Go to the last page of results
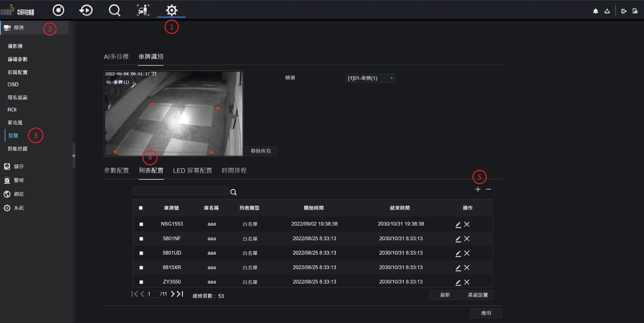The height and width of the screenshot is (323, 644). 180,294
